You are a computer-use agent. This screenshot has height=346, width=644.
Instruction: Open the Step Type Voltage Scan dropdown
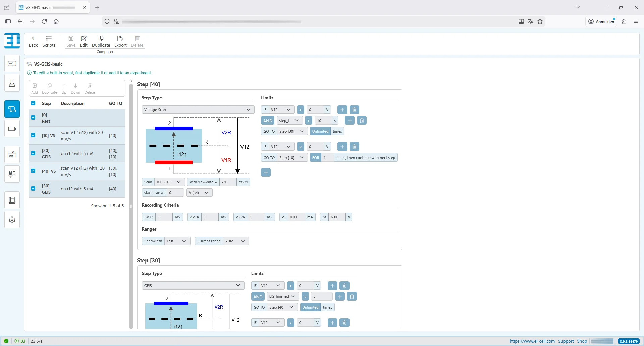click(x=198, y=109)
